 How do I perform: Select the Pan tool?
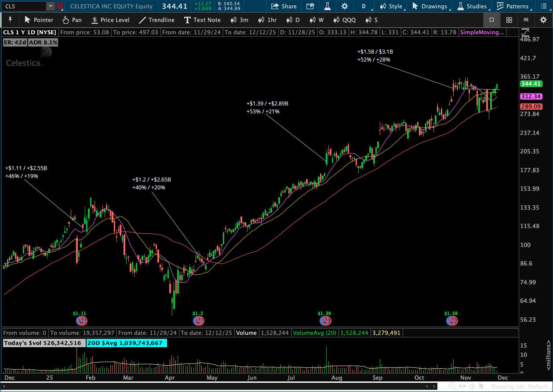point(72,20)
